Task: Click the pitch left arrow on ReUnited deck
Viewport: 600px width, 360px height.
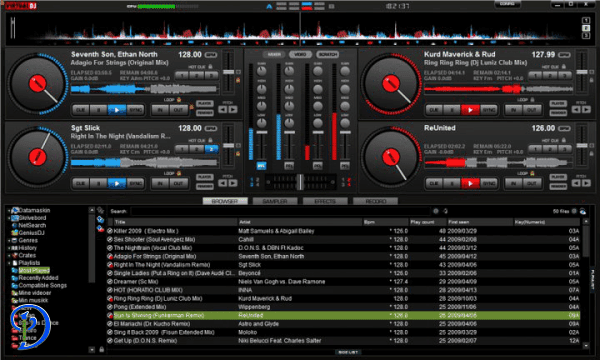Action: 576,183
